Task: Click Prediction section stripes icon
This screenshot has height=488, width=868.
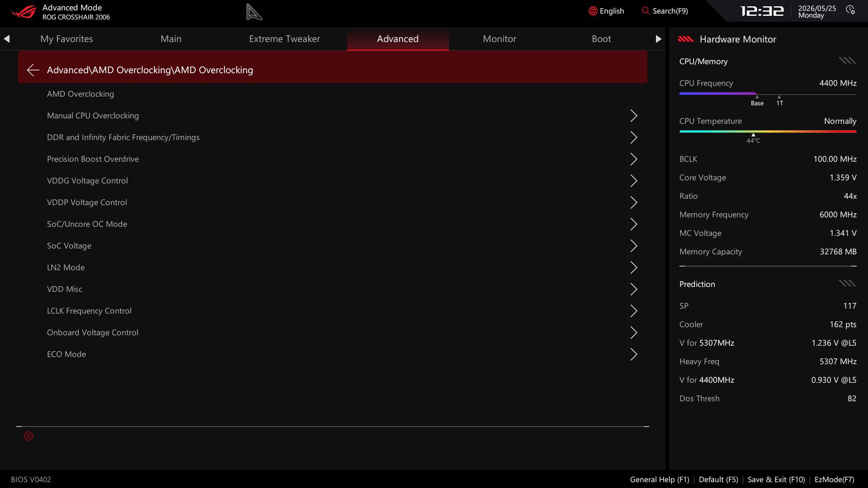Action: 847,283
